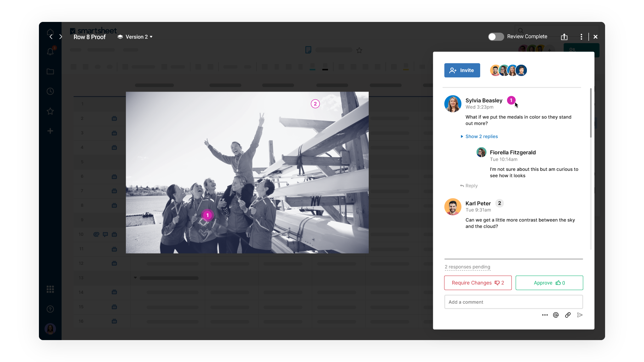
Task: Open the app launcher grid icon
Action: [50, 289]
